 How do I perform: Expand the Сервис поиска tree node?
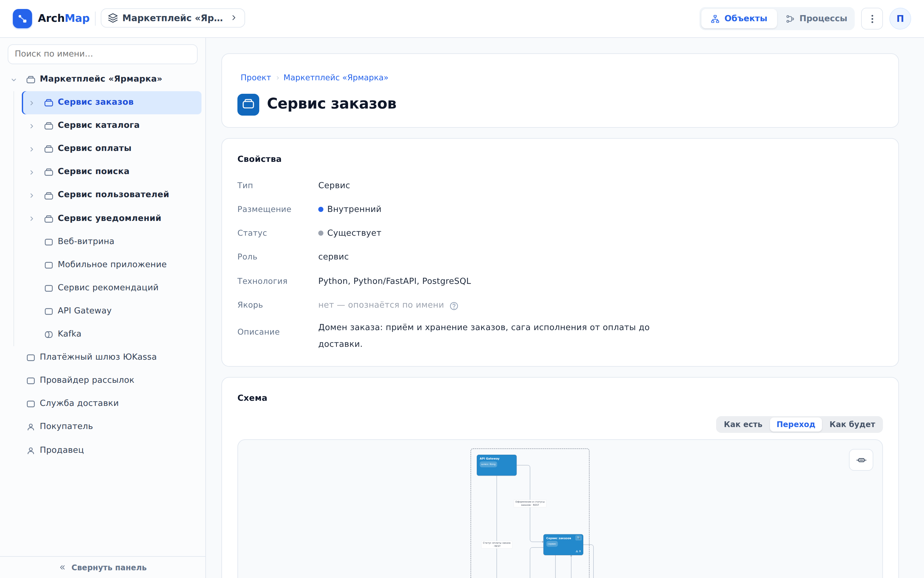[x=32, y=172]
